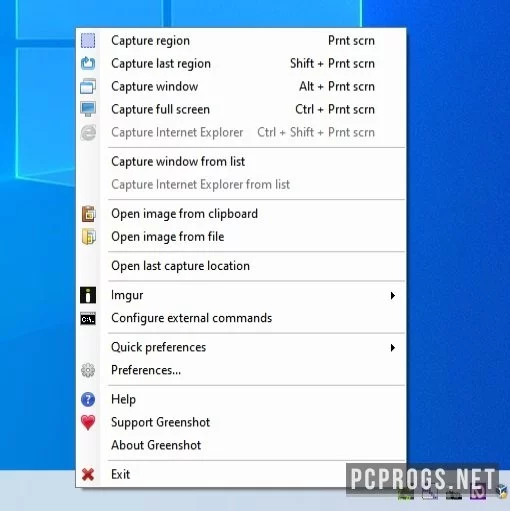
Task: Click the blue question mark Help icon
Action: [x=88, y=399]
